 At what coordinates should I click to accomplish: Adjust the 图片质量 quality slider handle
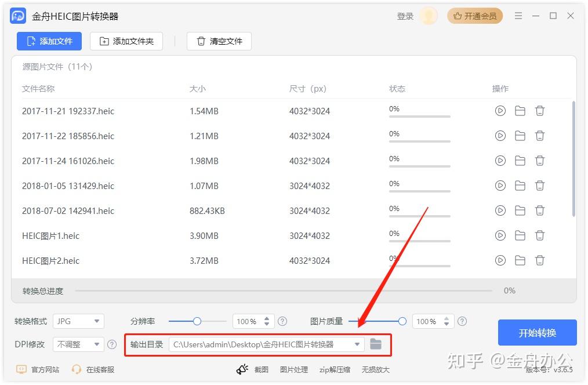pyautogui.click(x=402, y=321)
